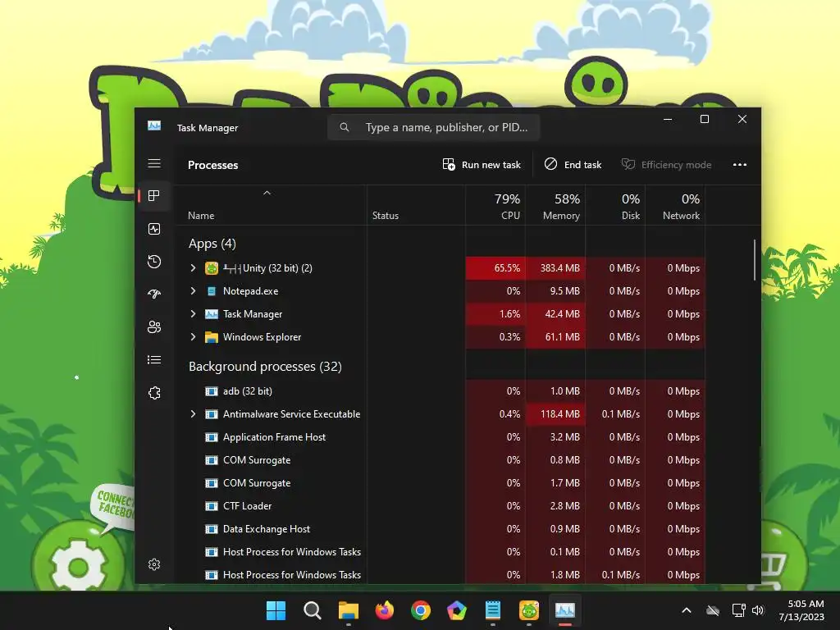Click End task button
840x630 pixels.
coord(573,164)
